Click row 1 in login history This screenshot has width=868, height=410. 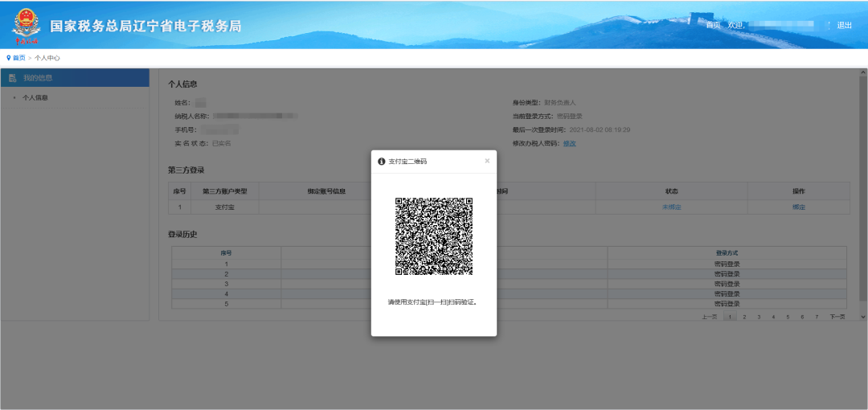(509, 264)
